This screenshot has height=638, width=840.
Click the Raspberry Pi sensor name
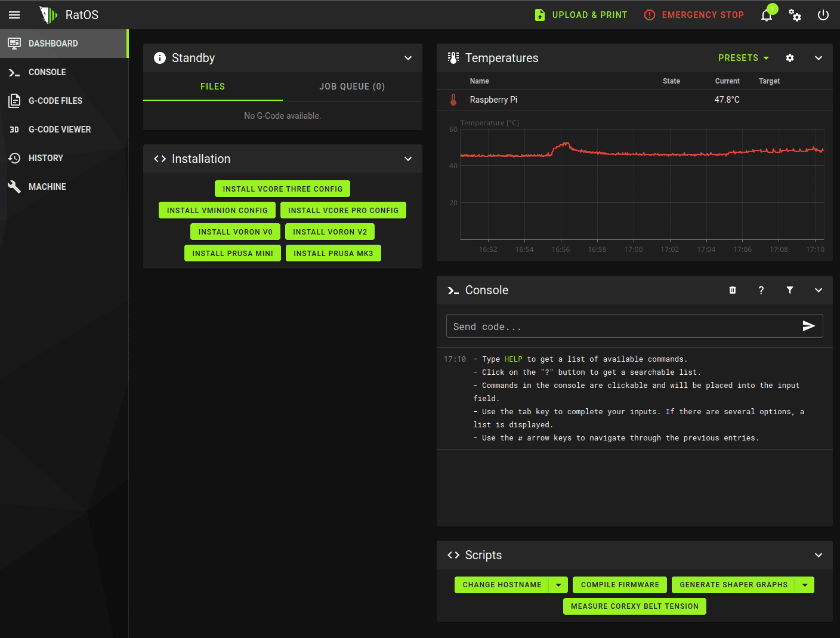click(493, 100)
